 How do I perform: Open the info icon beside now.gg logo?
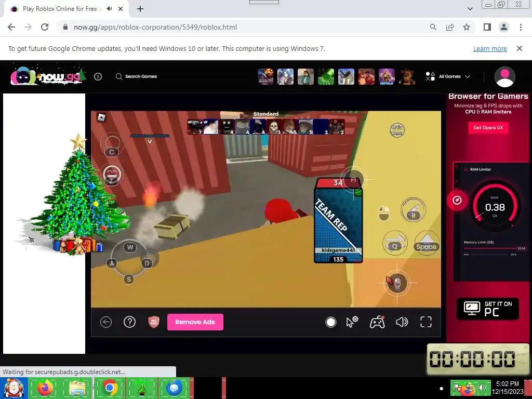pyautogui.click(x=98, y=77)
